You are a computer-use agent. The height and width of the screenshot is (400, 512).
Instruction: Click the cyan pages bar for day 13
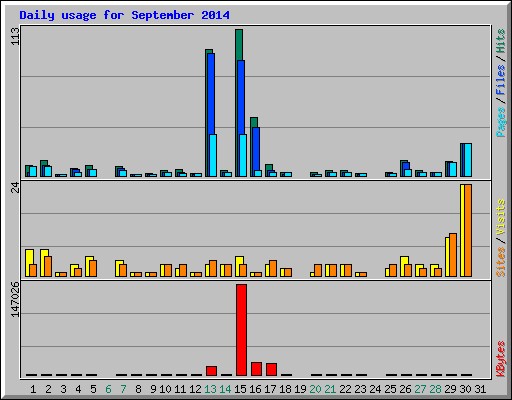pos(213,155)
